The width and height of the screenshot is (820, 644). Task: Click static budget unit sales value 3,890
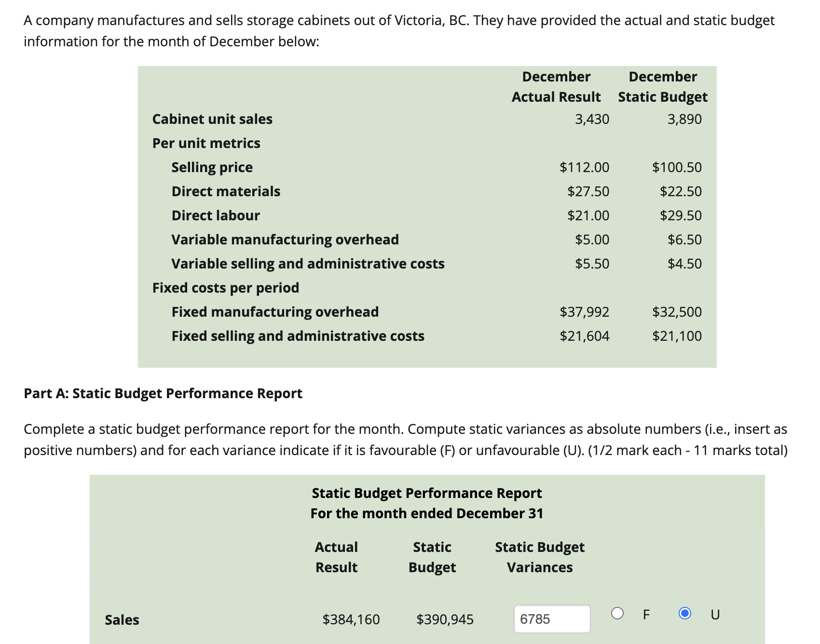685,119
